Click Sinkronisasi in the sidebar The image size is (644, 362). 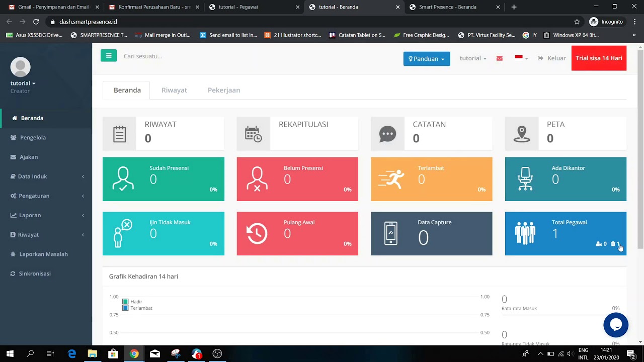click(46, 274)
